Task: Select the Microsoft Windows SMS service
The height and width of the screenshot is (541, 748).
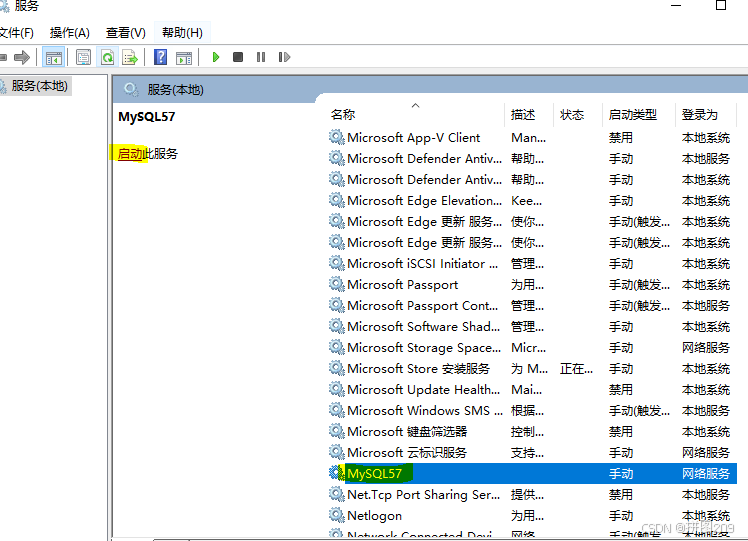Action: point(532,411)
